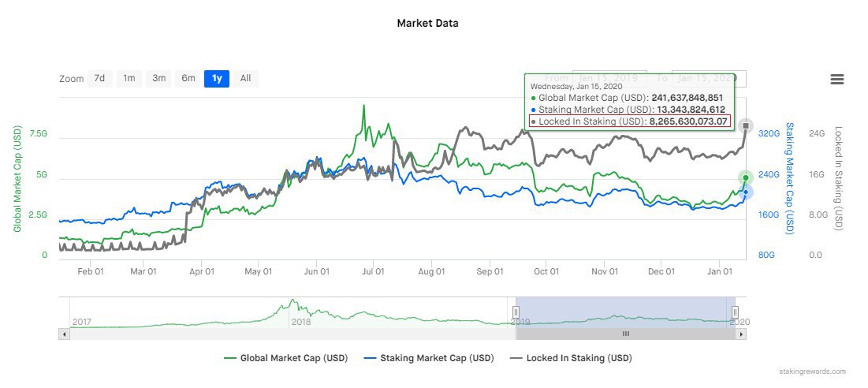Viewport: 868px width, 388px height.
Task: Click the 320G axis value
Action: (769, 133)
